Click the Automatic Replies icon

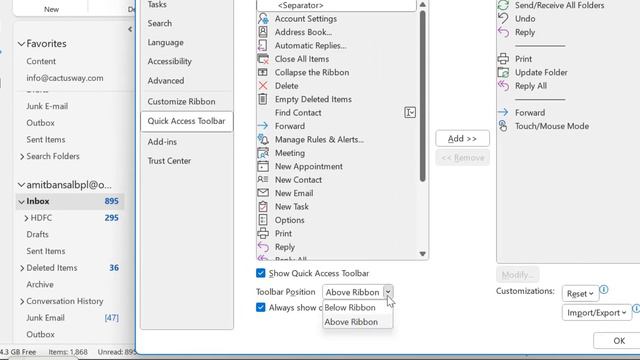coord(263,45)
